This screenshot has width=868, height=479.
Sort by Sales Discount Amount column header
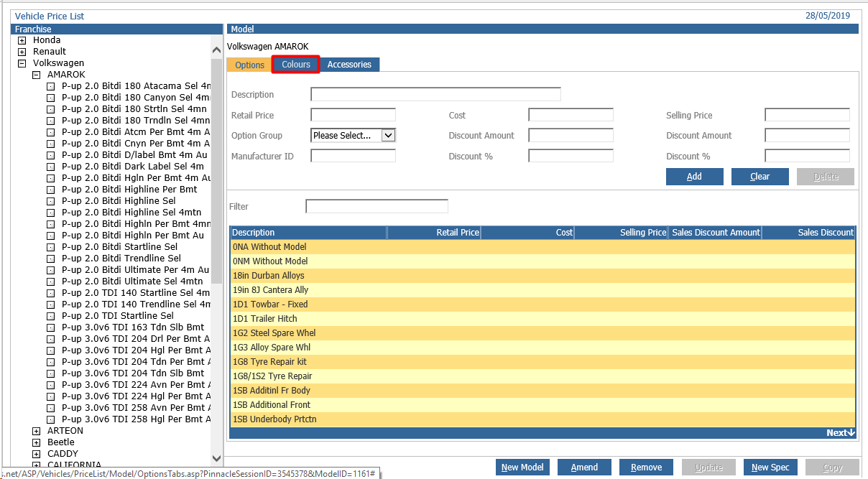[x=715, y=233]
